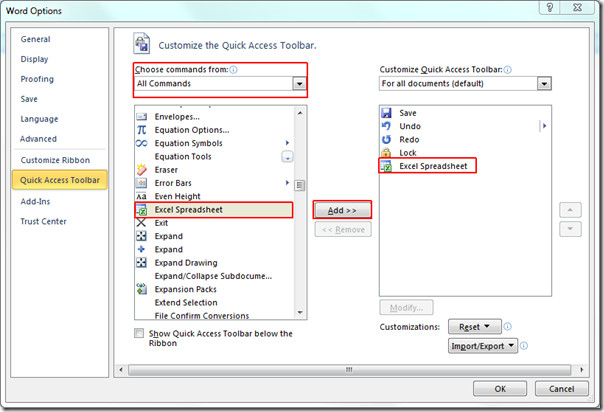The height and width of the screenshot is (412, 604).
Task: Click the << Remove button
Action: pyautogui.click(x=343, y=229)
